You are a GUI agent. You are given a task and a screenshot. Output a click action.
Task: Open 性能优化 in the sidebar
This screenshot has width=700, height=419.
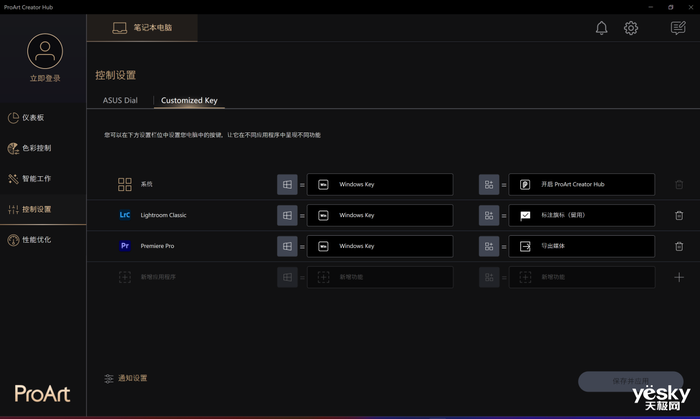tap(36, 240)
